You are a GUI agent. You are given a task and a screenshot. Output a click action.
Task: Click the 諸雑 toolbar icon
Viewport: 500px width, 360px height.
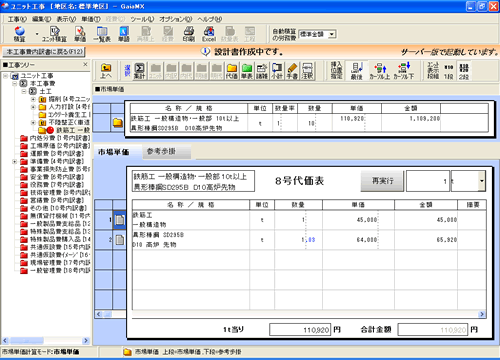click(262, 71)
